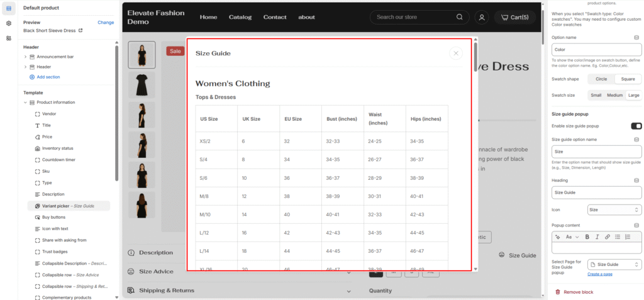Apply bulleted list in Popup content editor
This screenshot has width=644, height=300.
click(618, 236)
